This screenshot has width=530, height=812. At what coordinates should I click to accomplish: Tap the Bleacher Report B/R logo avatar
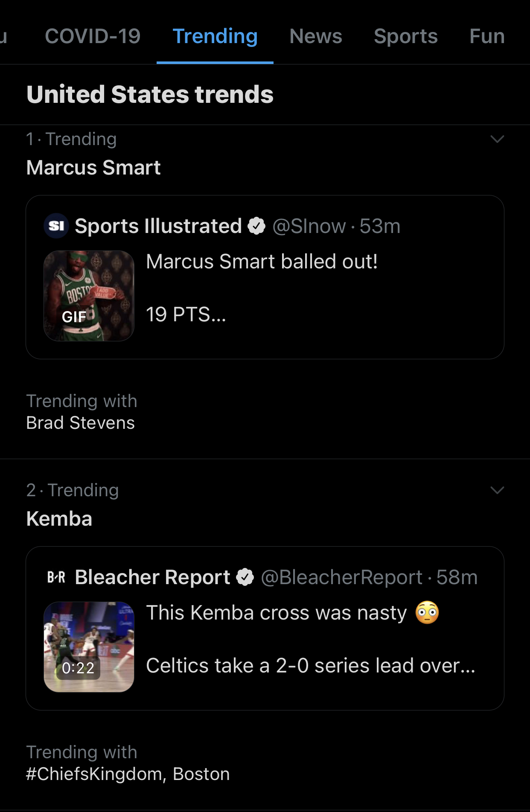tap(56, 577)
